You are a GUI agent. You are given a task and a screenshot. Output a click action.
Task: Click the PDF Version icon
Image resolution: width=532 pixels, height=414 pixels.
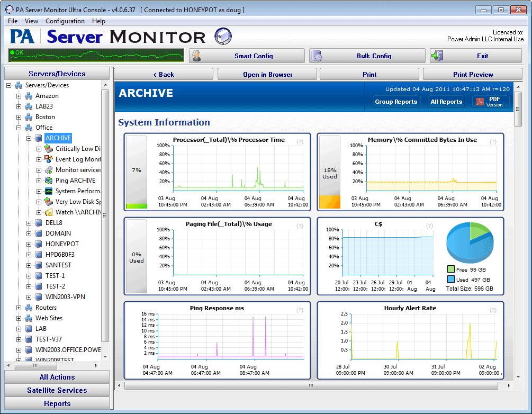click(x=480, y=102)
